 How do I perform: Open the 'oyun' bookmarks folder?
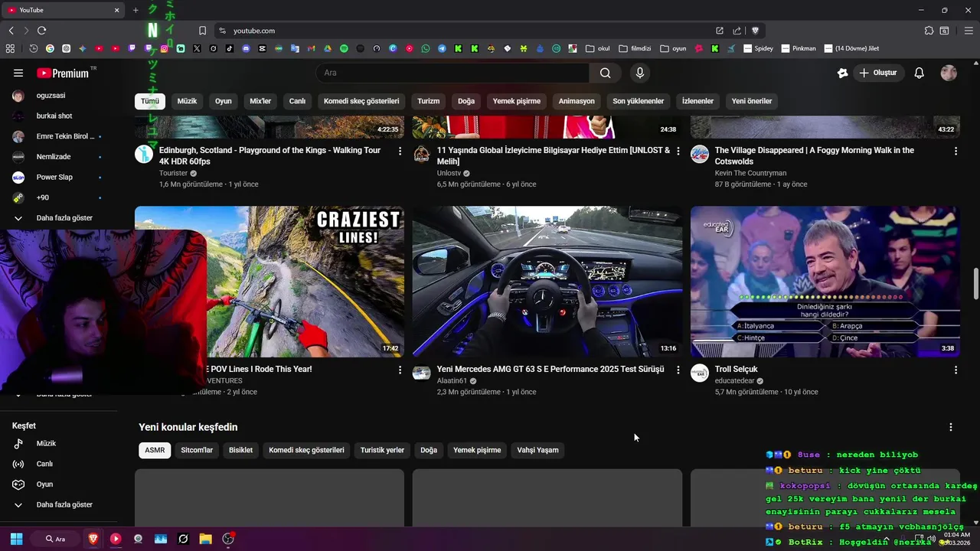click(x=673, y=48)
